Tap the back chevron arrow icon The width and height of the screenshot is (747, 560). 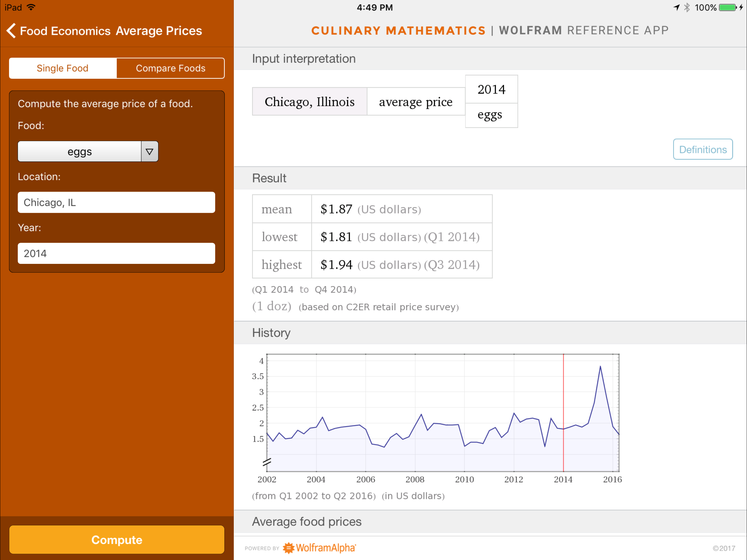click(11, 31)
